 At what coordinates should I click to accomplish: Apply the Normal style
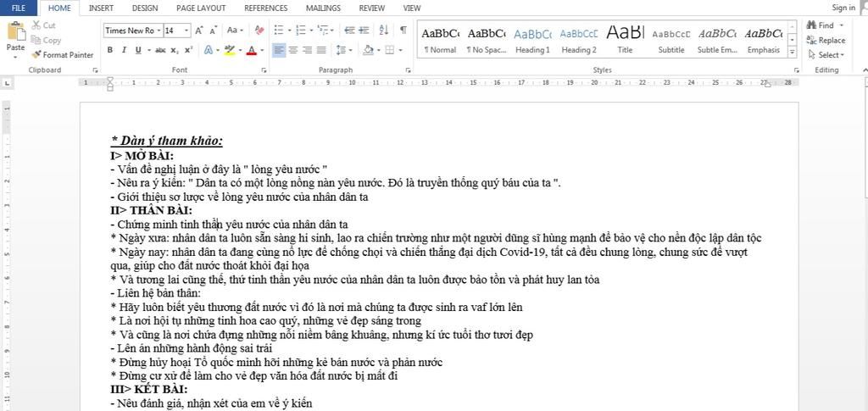click(440, 41)
